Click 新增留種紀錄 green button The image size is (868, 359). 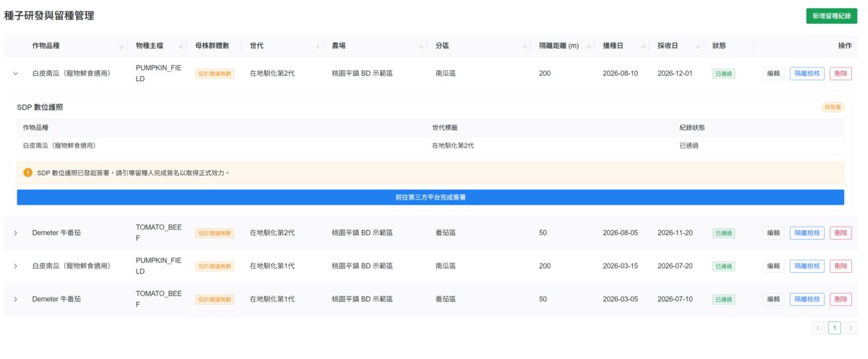pos(831,16)
